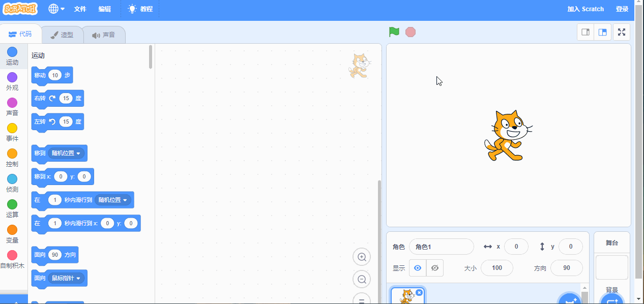The width and height of the screenshot is (644, 304).
Task: Switch to large stage layout
Action: click(603, 32)
